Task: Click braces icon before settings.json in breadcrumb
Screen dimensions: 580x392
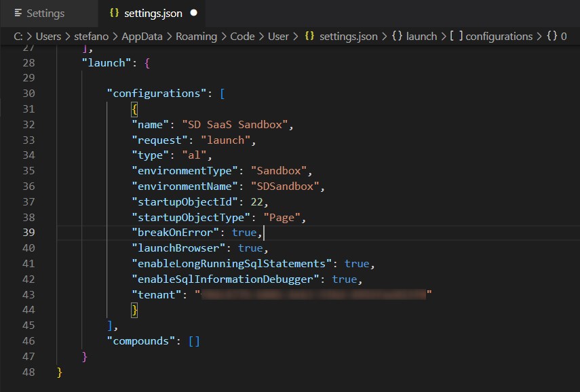Action: pyautogui.click(x=309, y=36)
